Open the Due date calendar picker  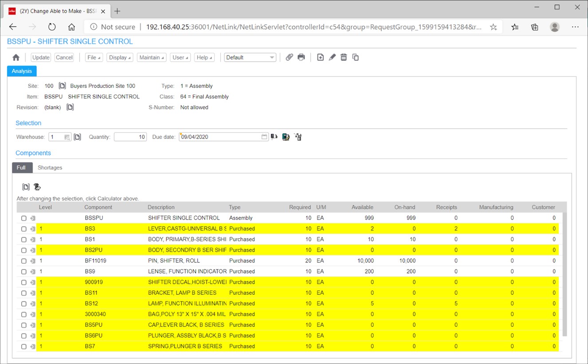[x=264, y=137]
